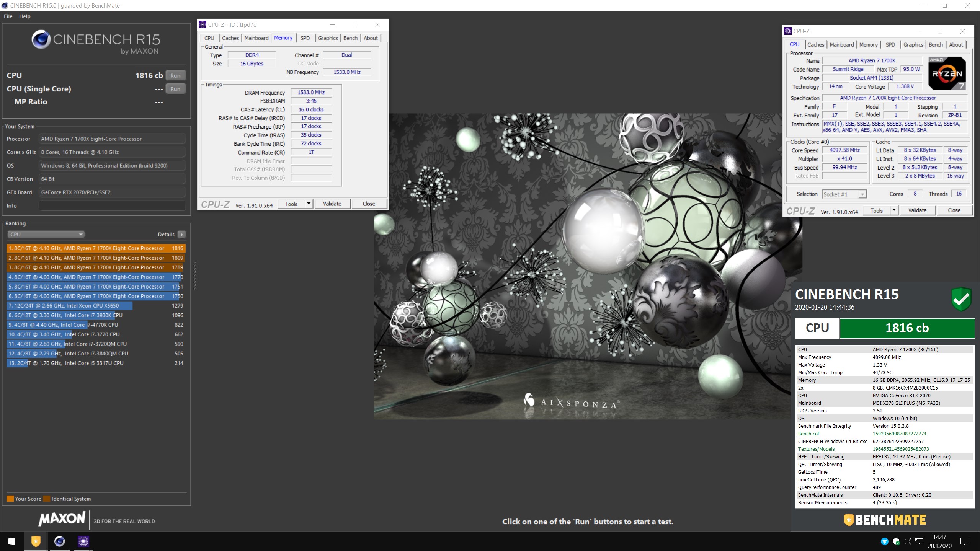Open the Cinebench Help menu
980x551 pixels.
click(x=24, y=16)
